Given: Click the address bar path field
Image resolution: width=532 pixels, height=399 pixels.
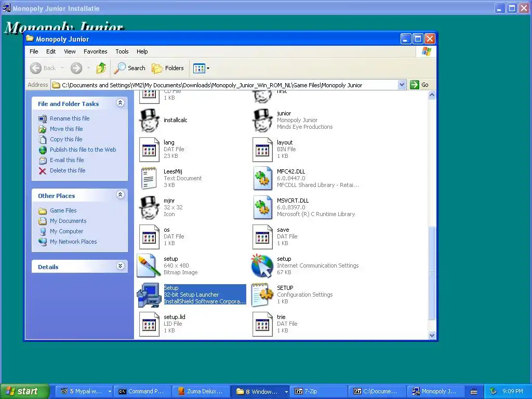Looking at the screenshot, I should [224, 85].
